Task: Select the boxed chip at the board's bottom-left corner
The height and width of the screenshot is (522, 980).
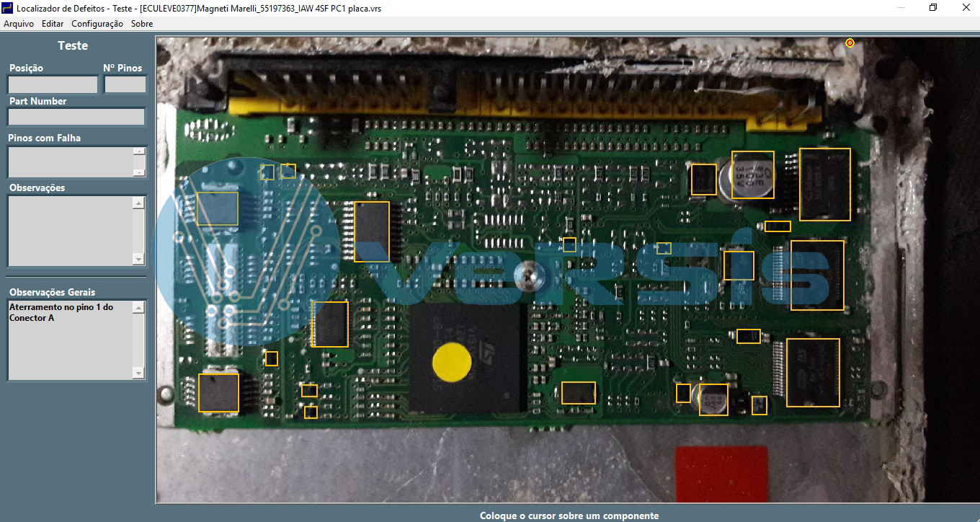Action: point(218,393)
